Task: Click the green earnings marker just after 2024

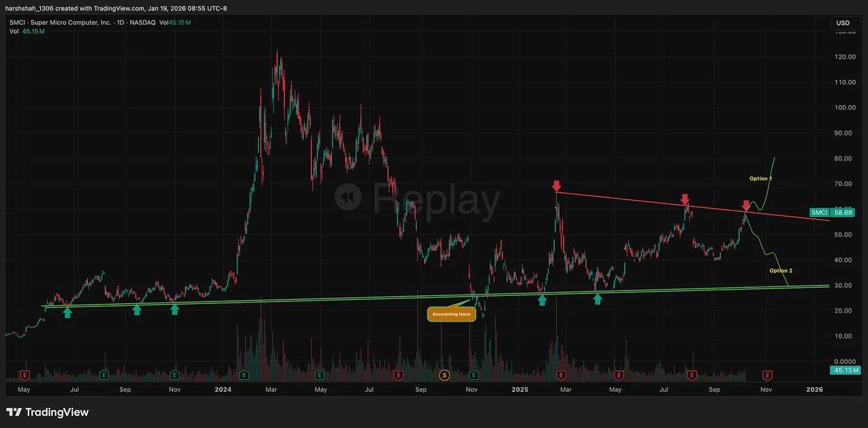Action: pyautogui.click(x=244, y=375)
